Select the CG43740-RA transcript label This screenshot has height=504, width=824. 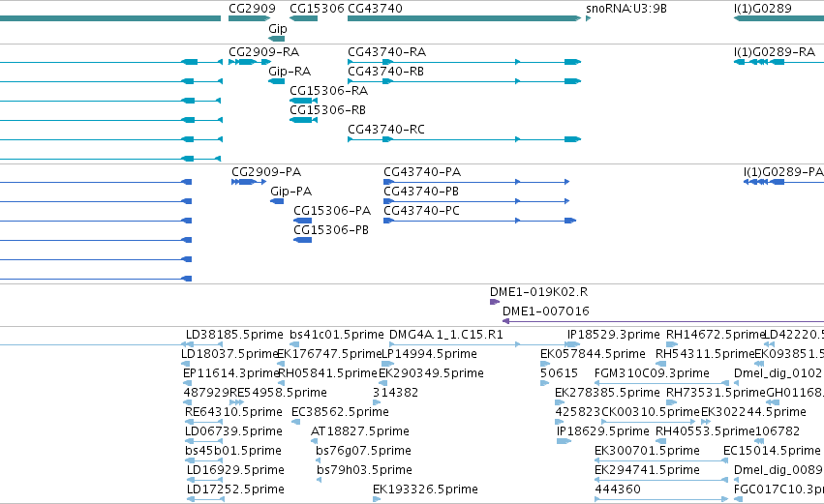tap(386, 52)
